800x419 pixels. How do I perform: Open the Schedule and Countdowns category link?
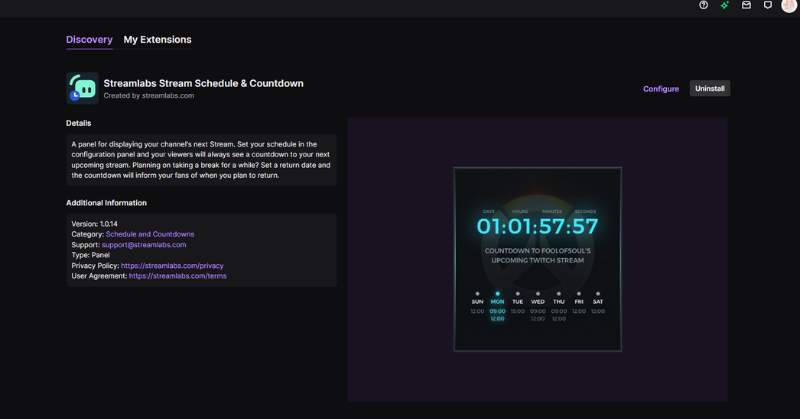click(x=150, y=234)
